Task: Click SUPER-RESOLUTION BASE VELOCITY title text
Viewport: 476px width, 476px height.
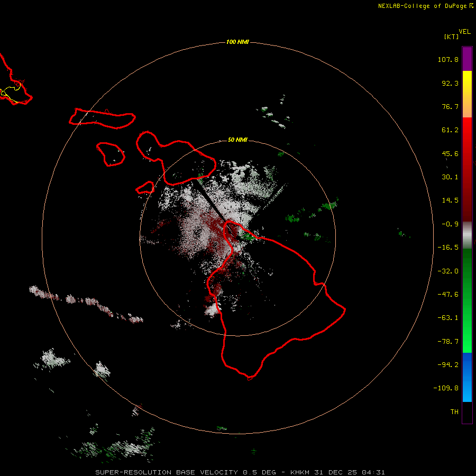Action: [167, 472]
